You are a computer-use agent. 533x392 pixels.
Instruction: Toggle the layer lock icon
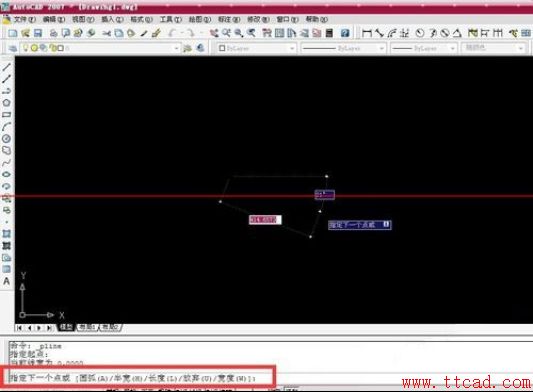pos(53,48)
